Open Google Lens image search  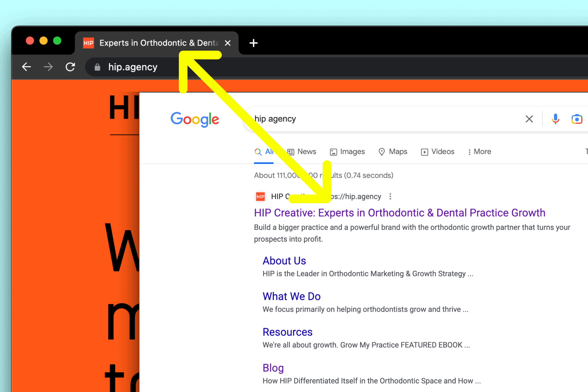point(577,119)
